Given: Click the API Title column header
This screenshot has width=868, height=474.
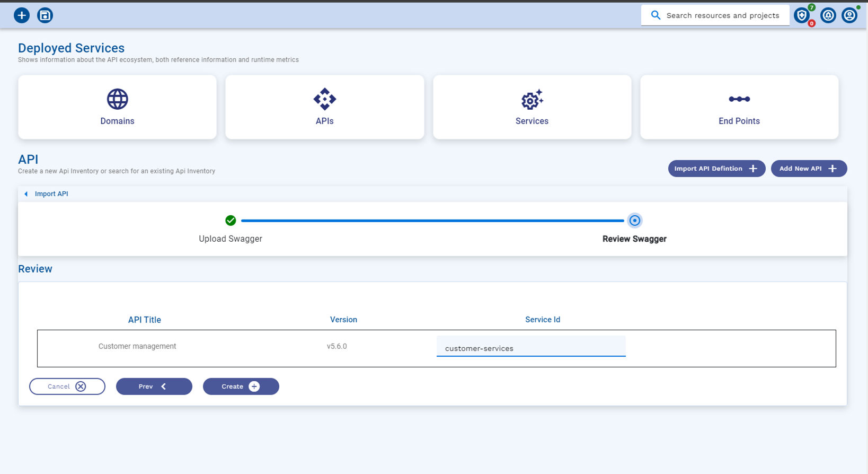Looking at the screenshot, I should 145,320.
